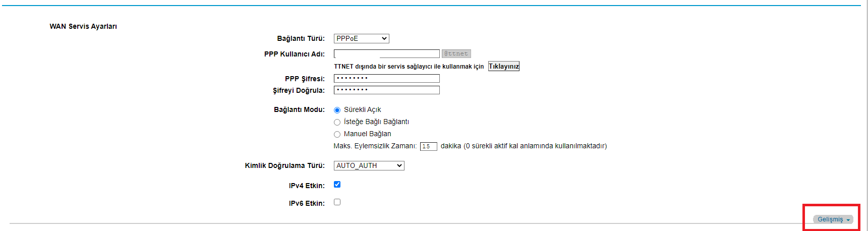This screenshot has width=868, height=231.
Task: Click the PPP Kullanıcı Adı input field
Action: (x=386, y=53)
